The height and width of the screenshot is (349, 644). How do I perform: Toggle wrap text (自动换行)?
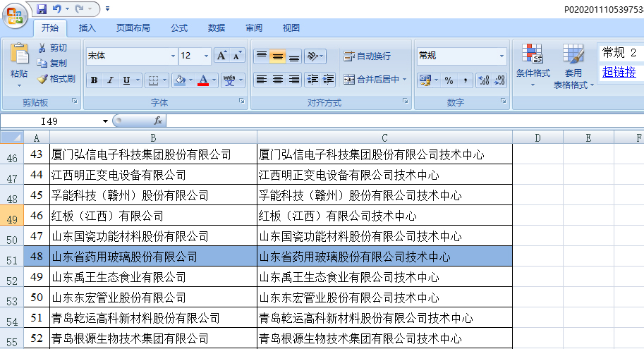point(367,56)
